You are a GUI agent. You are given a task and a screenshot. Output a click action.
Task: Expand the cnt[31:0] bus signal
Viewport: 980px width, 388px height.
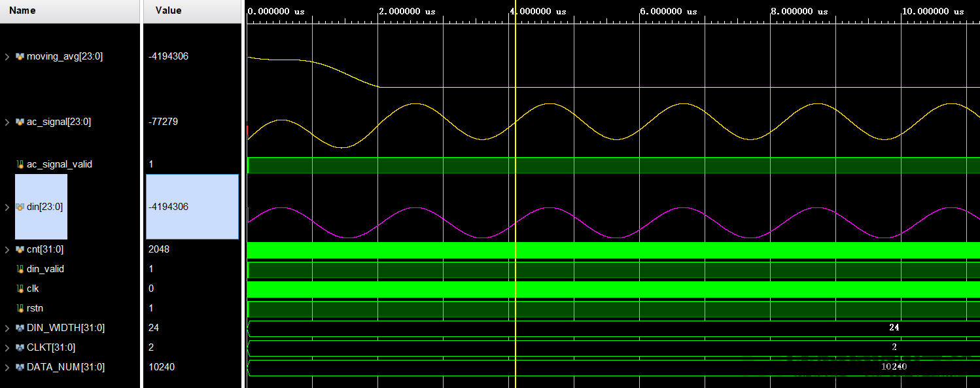[7, 249]
